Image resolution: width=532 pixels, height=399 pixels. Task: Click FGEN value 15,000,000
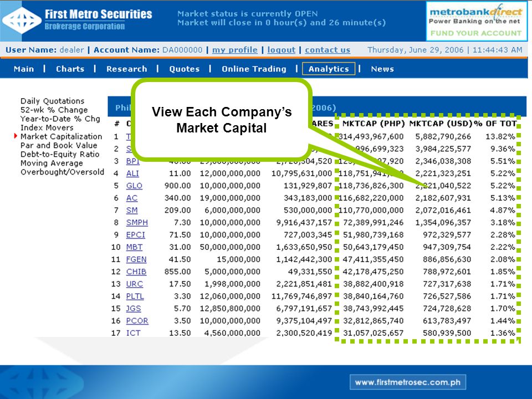[238, 259]
